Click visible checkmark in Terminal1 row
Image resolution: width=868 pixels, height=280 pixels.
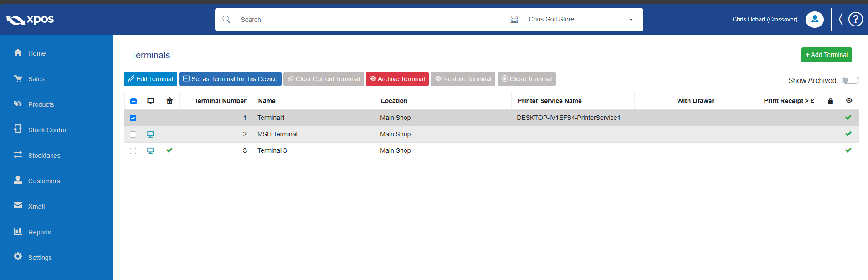pyautogui.click(x=848, y=117)
